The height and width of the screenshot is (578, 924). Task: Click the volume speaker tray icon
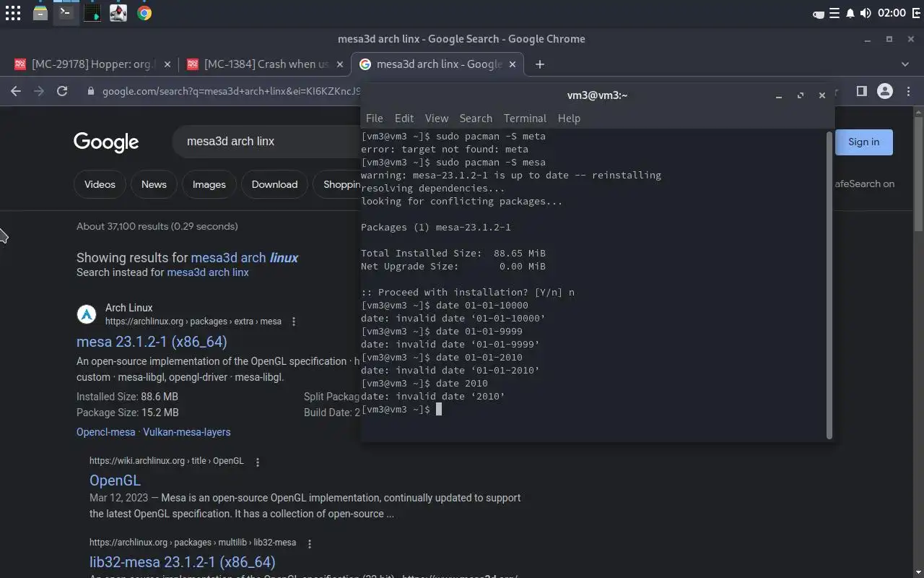pyautogui.click(x=866, y=13)
